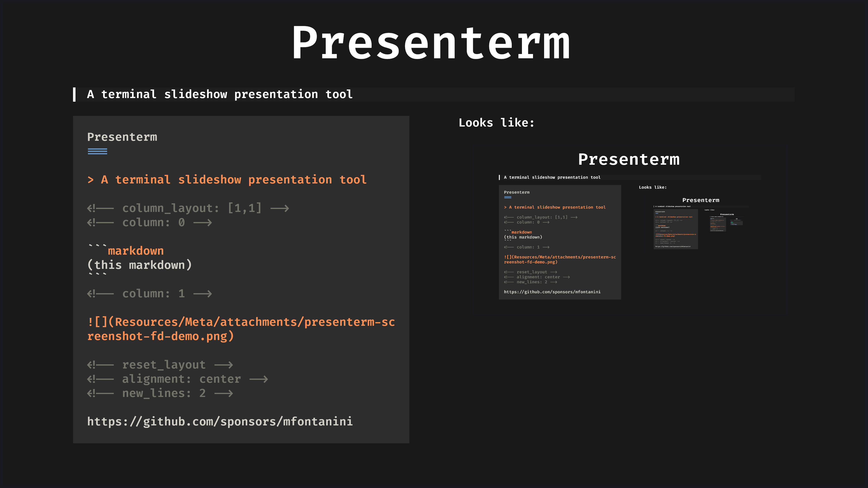The image size is (868, 488).
Task: Click "(this markdown)" in the large code block
Action: (x=139, y=265)
